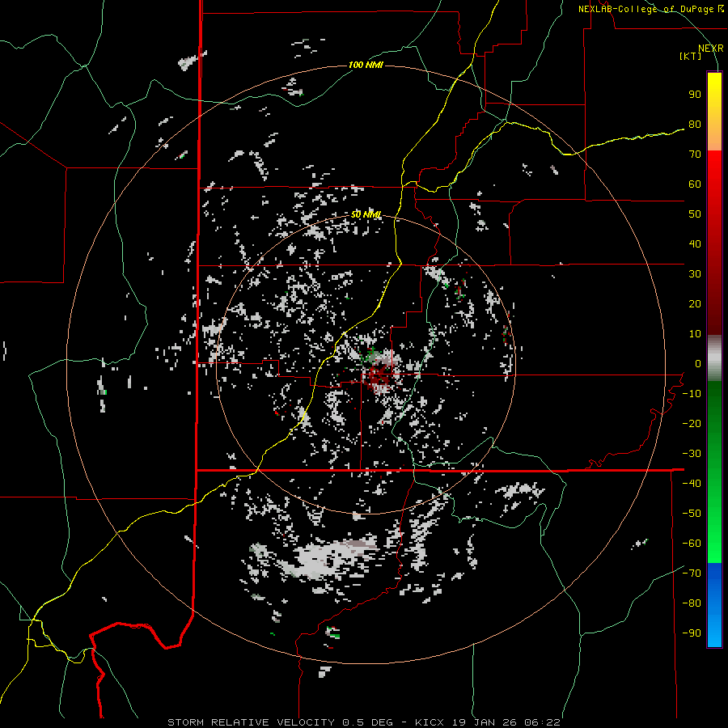Click the red velocity cluster at radar center
The width and height of the screenshot is (728, 728).
[x=377, y=377]
